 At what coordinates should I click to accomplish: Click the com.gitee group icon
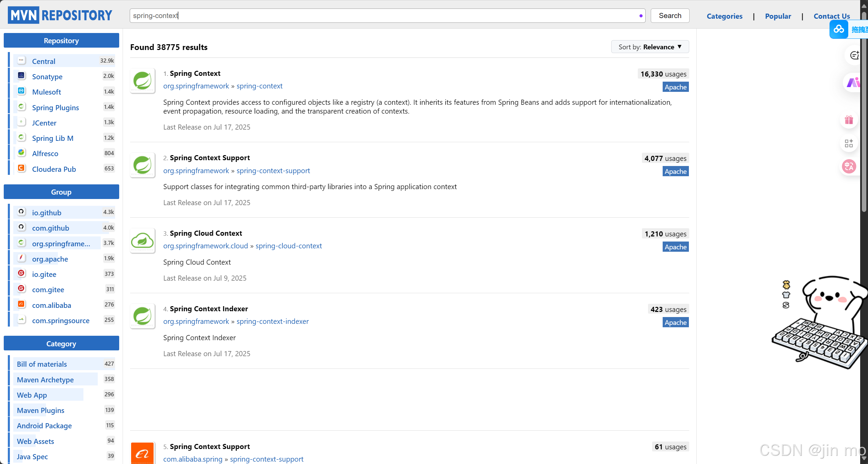click(21, 288)
